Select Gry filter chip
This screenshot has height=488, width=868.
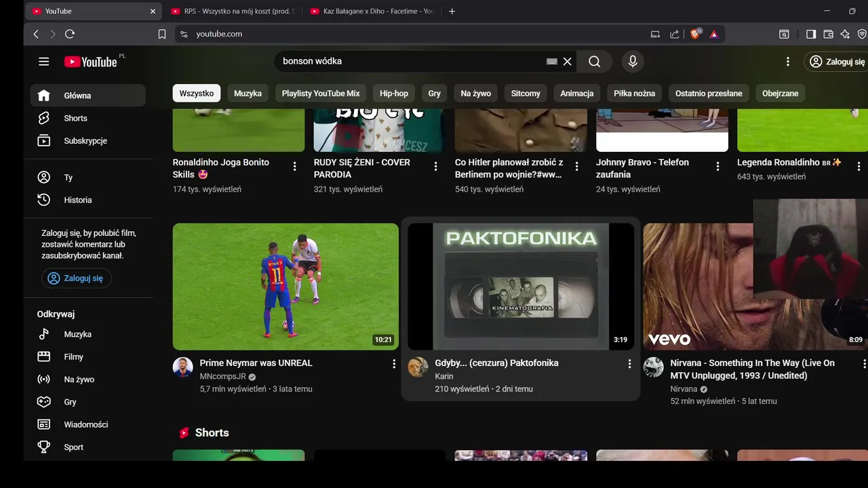[435, 94]
